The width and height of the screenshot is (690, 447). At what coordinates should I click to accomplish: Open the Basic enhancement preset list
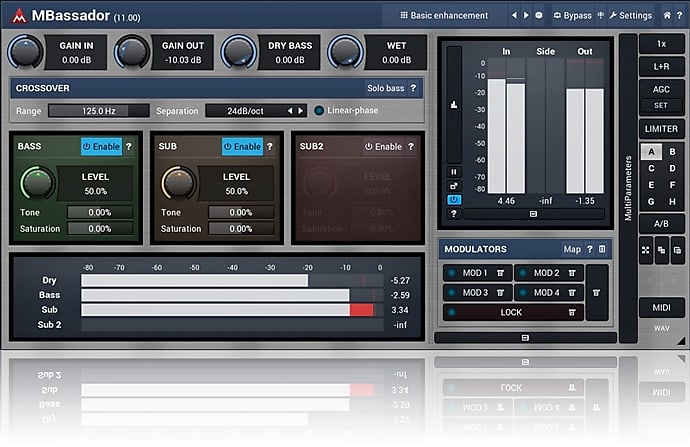pyautogui.click(x=443, y=16)
